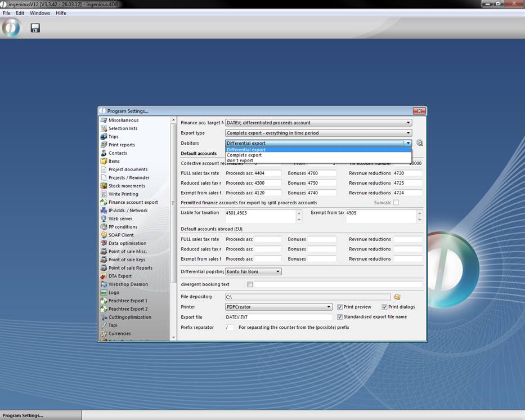The height and width of the screenshot is (420, 525).
Task: Click the ingenious logo orb in toolbar
Action: coord(11,28)
